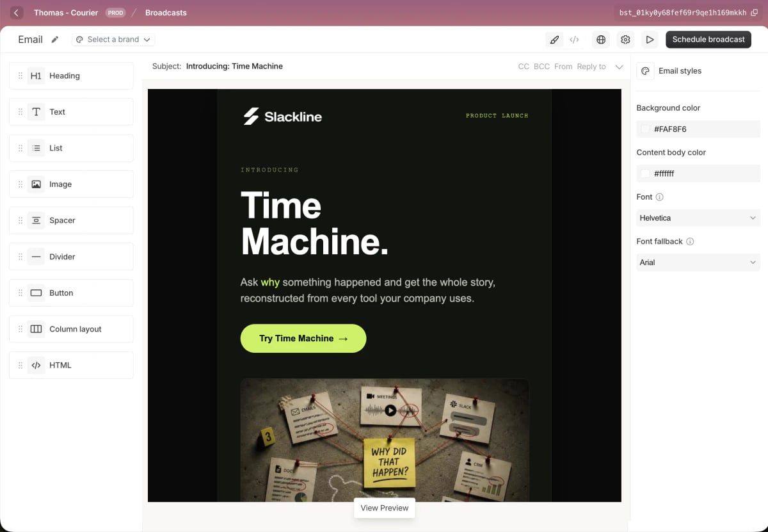
Task: Click the Thomas - Courier breadcrumb
Action: click(x=66, y=13)
